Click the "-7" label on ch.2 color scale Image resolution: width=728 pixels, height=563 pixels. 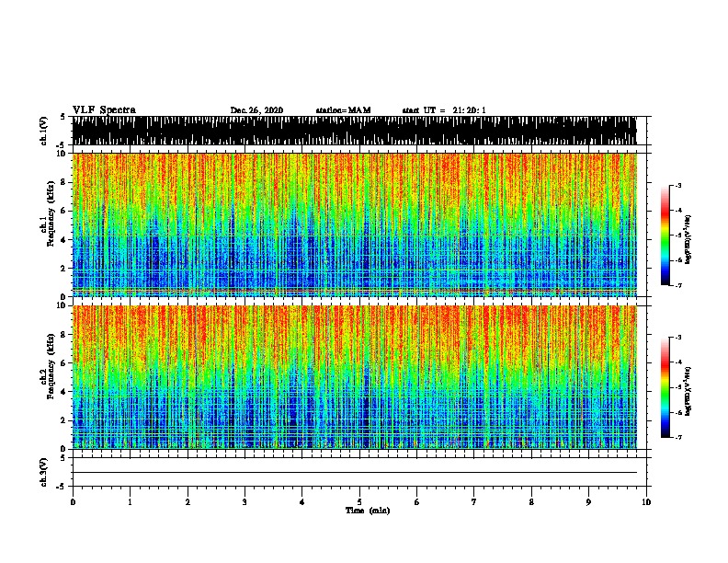point(677,437)
